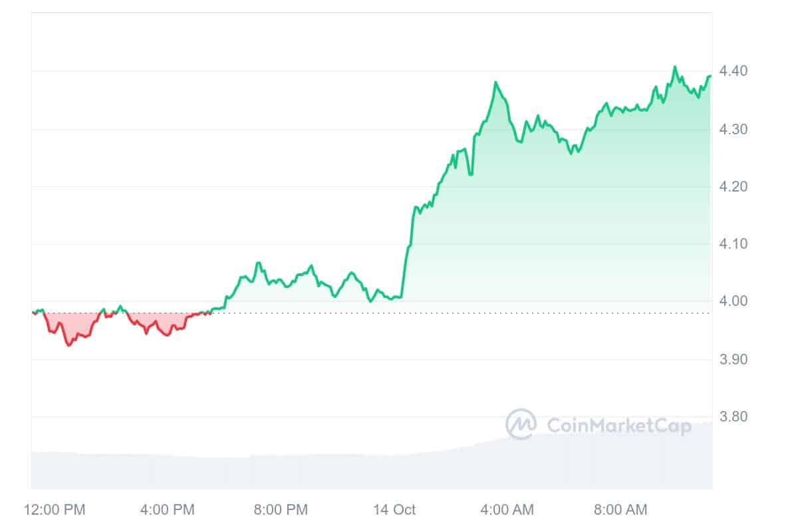The width and height of the screenshot is (798, 532).
Task: Click the highest peak of the green price line
Action: 675,66
